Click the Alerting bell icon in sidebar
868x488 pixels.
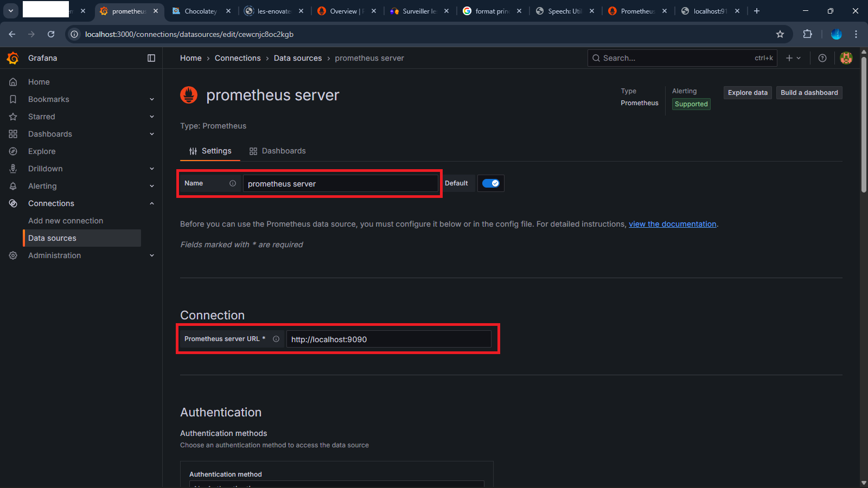pos(13,186)
